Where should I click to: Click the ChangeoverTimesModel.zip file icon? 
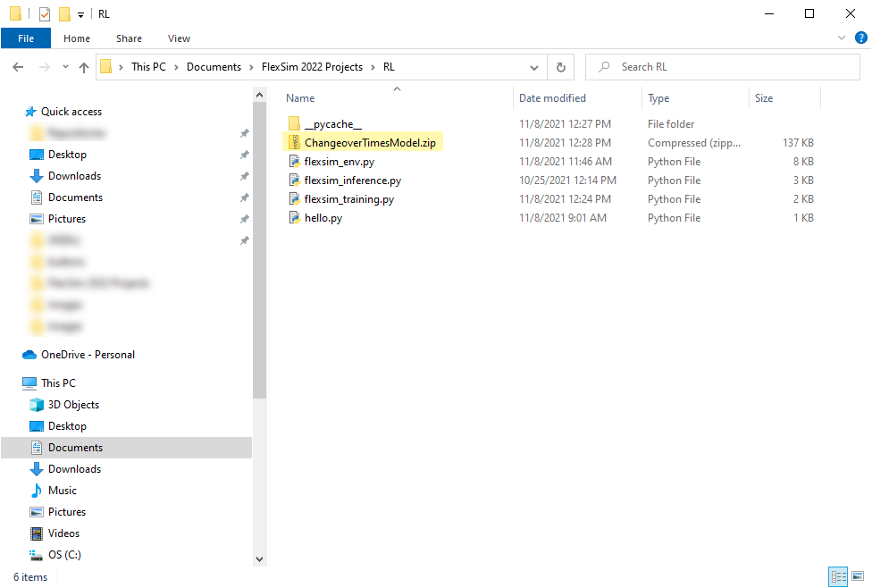point(294,143)
